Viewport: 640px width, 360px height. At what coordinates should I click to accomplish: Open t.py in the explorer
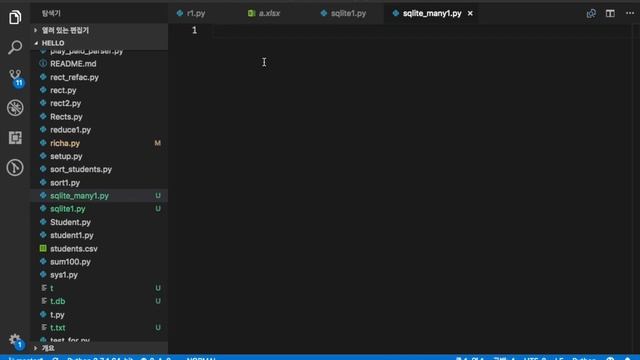click(x=57, y=315)
